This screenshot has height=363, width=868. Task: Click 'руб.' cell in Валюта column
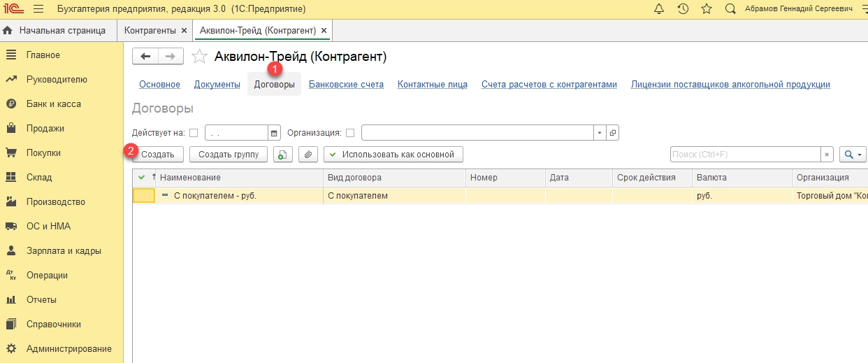pos(742,196)
